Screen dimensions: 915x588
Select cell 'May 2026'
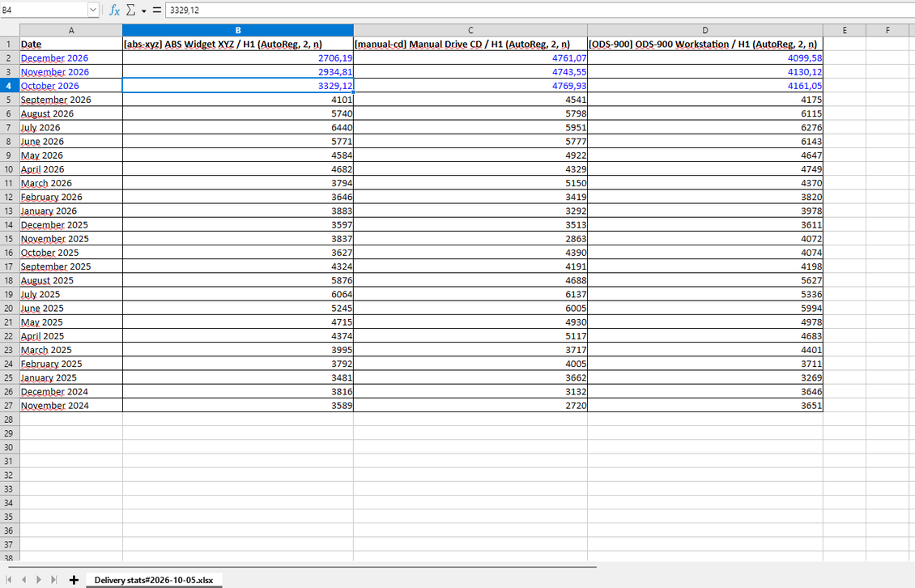click(x=71, y=156)
